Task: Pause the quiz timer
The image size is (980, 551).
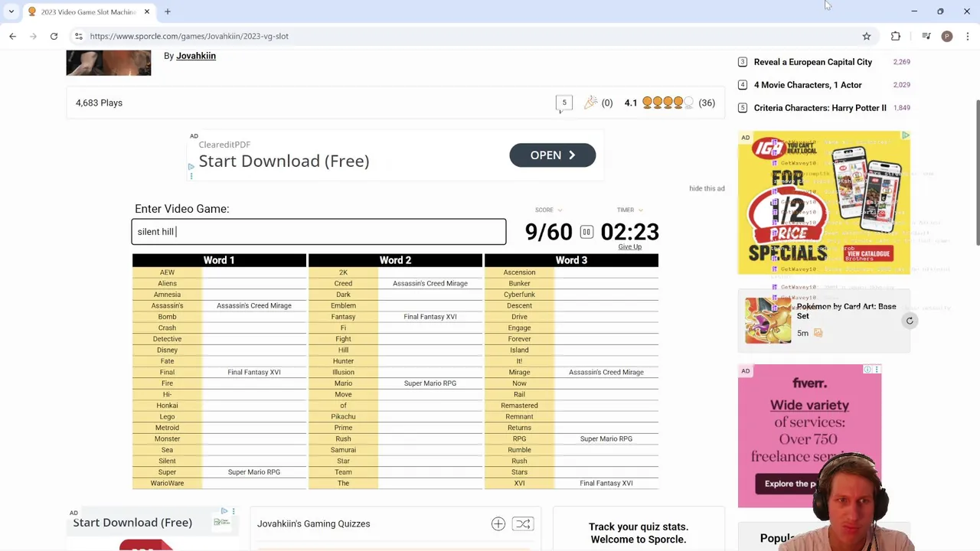Action: tap(586, 232)
